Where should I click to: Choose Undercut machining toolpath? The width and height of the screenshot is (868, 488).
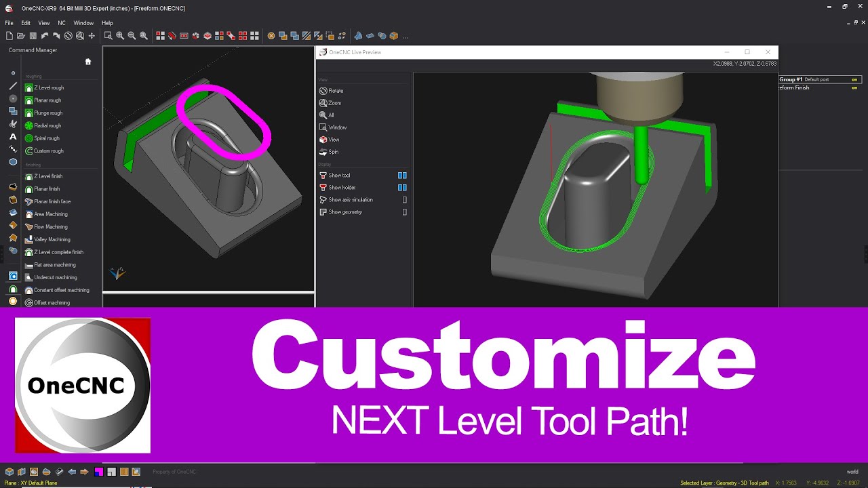click(52, 277)
